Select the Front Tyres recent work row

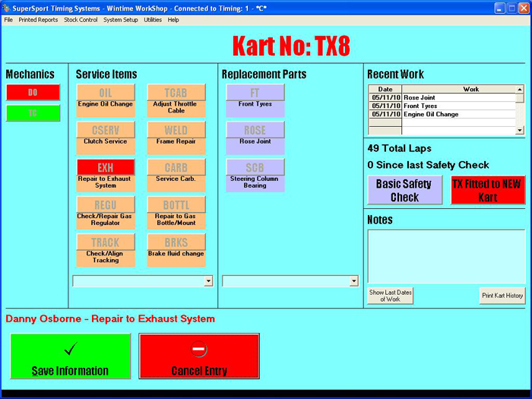(x=442, y=106)
